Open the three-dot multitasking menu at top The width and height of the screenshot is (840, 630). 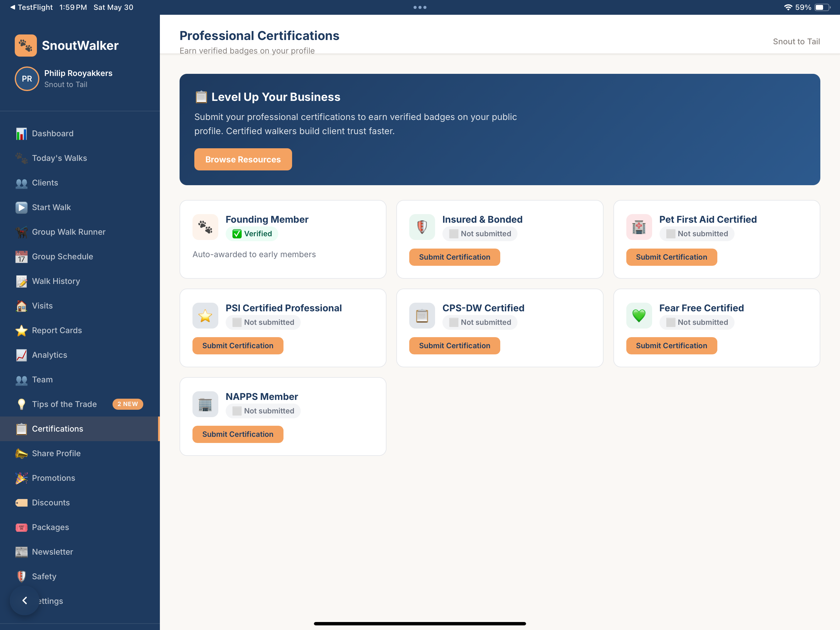click(x=420, y=7)
